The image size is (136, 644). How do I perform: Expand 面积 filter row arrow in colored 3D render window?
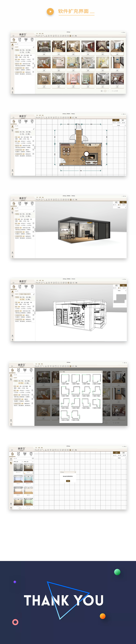[33, 224]
